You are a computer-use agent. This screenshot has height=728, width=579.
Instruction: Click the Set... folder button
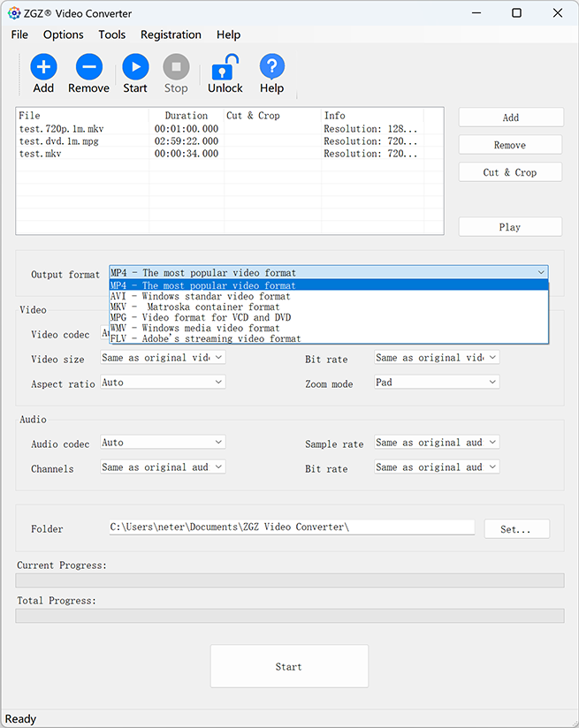coord(517,529)
